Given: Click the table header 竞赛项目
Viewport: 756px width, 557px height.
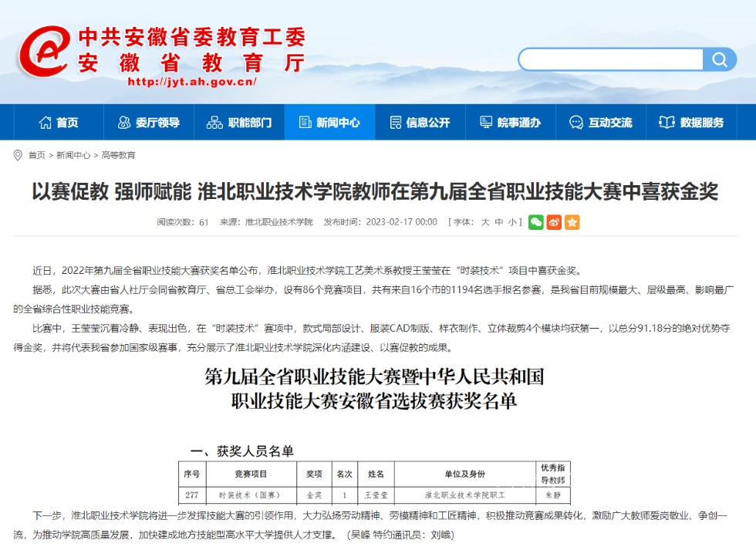Looking at the screenshot, I should click(250, 474).
